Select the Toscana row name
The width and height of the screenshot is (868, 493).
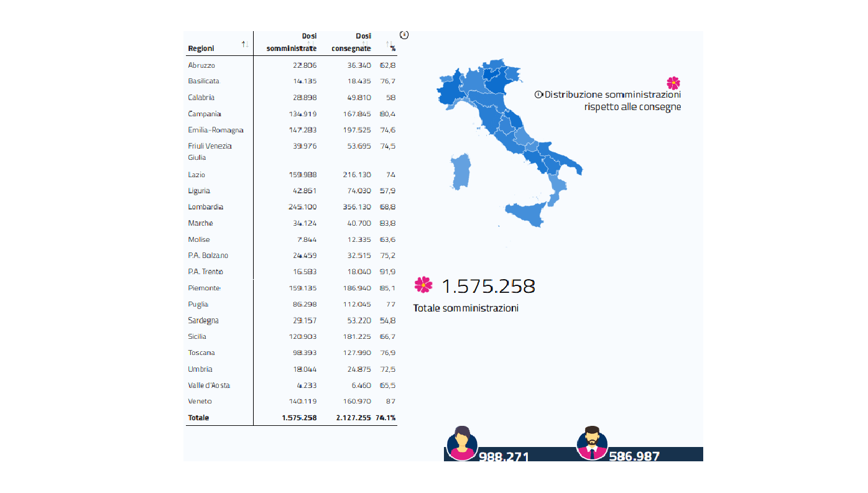coord(201,352)
